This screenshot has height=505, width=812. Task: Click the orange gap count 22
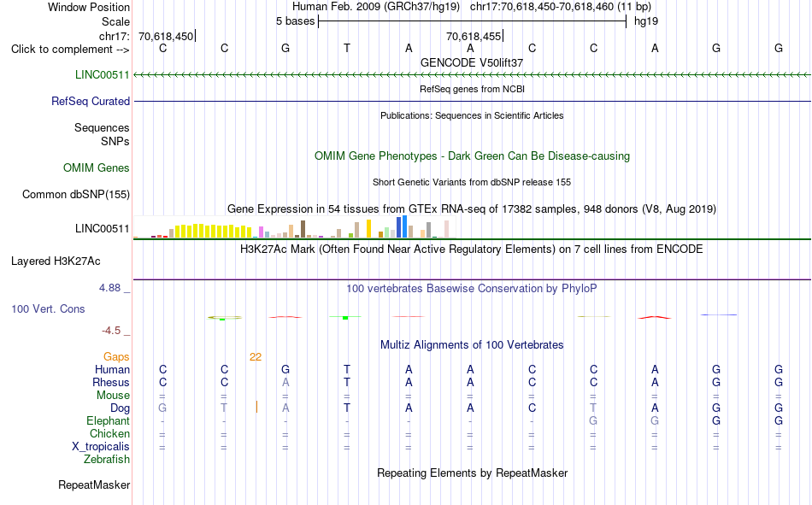point(256,357)
